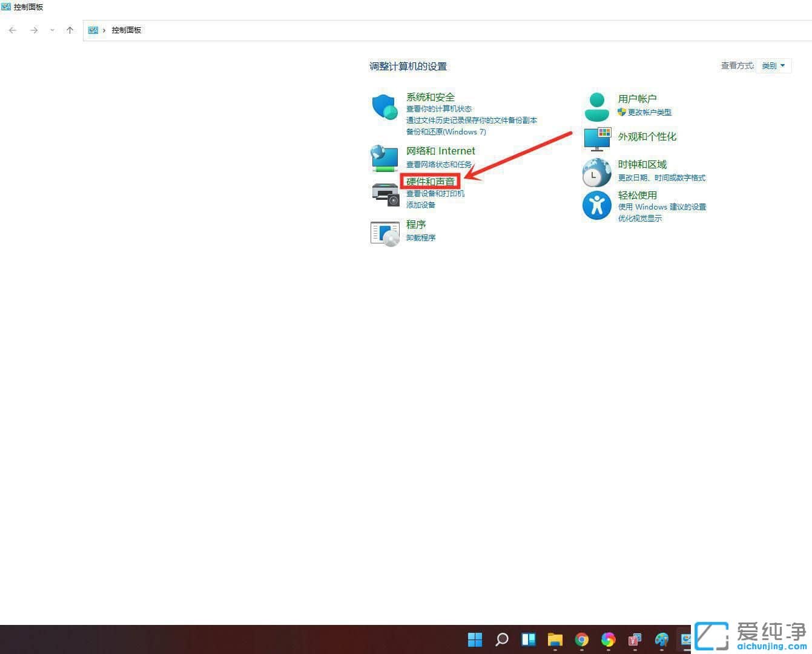
Task: Open the 类别 view-by dropdown
Action: (x=774, y=65)
